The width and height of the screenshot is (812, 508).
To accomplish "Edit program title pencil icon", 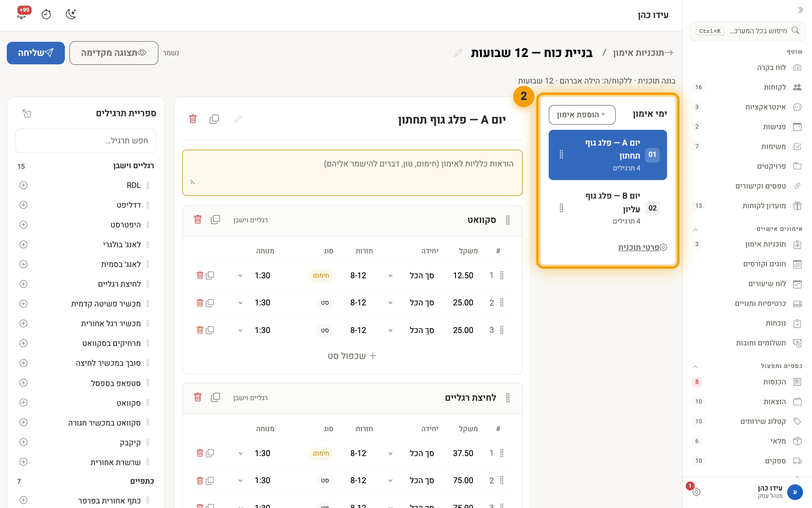I will [x=458, y=53].
